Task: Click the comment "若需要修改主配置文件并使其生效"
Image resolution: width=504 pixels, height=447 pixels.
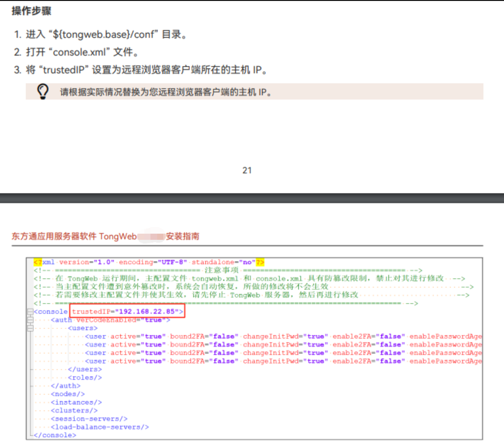Action: point(251,295)
